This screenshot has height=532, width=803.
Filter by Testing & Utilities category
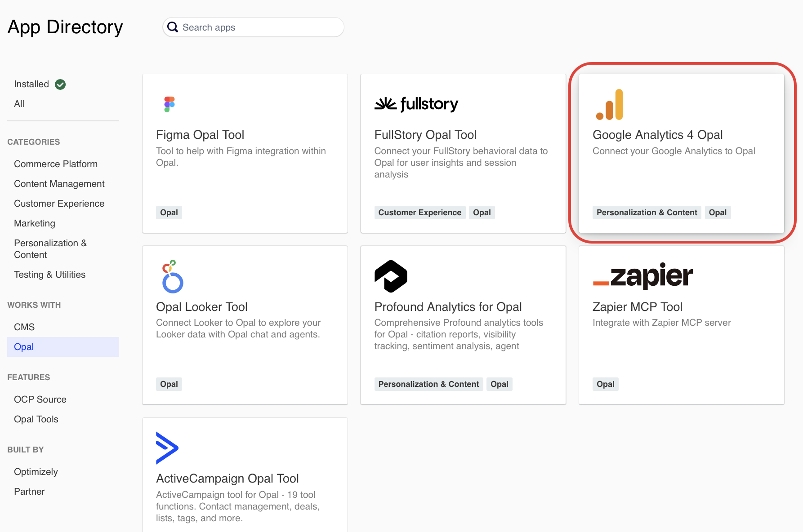tap(50, 275)
